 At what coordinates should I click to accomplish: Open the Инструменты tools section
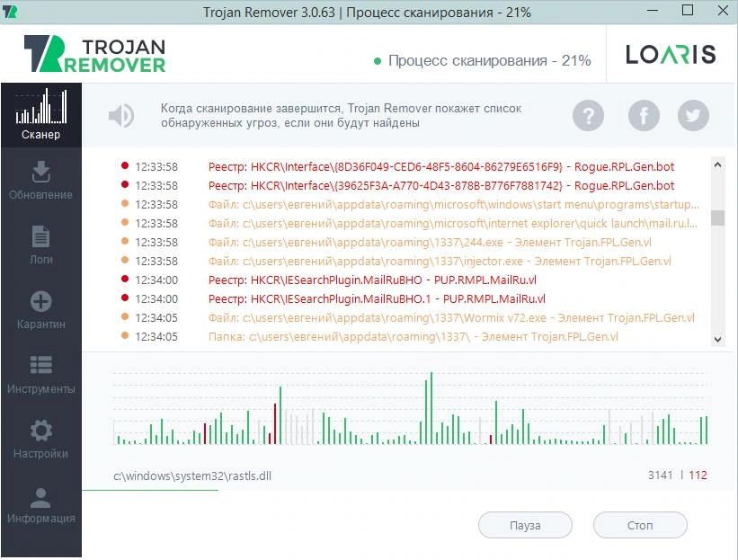tap(41, 374)
